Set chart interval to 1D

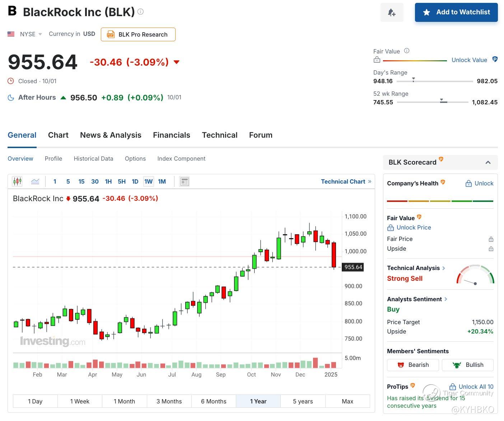(135, 181)
